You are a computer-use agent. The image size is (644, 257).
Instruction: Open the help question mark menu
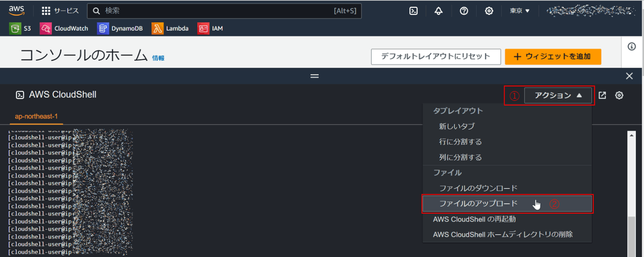coord(464,11)
